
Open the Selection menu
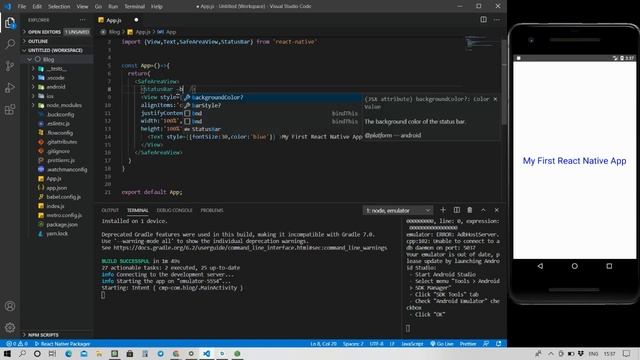(x=59, y=7)
